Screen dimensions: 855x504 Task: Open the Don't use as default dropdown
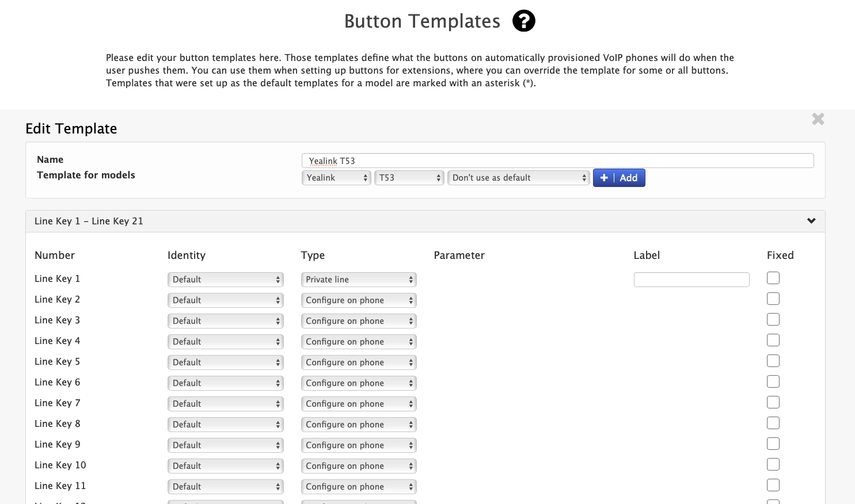[518, 178]
